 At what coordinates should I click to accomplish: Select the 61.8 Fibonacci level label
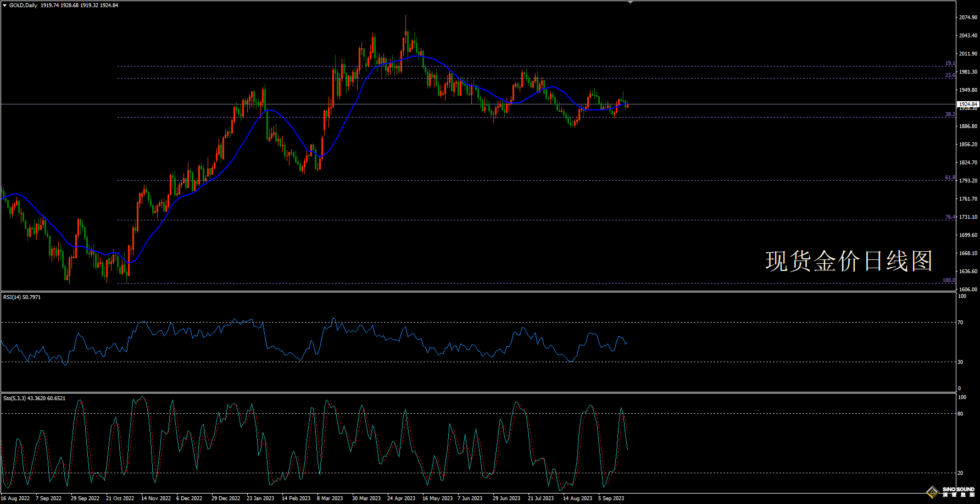950,178
